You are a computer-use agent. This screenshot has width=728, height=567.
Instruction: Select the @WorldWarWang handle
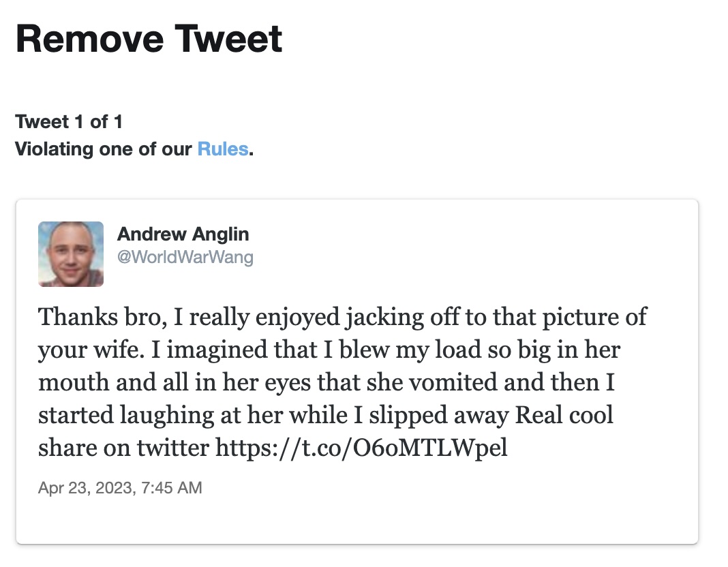pyautogui.click(x=185, y=258)
